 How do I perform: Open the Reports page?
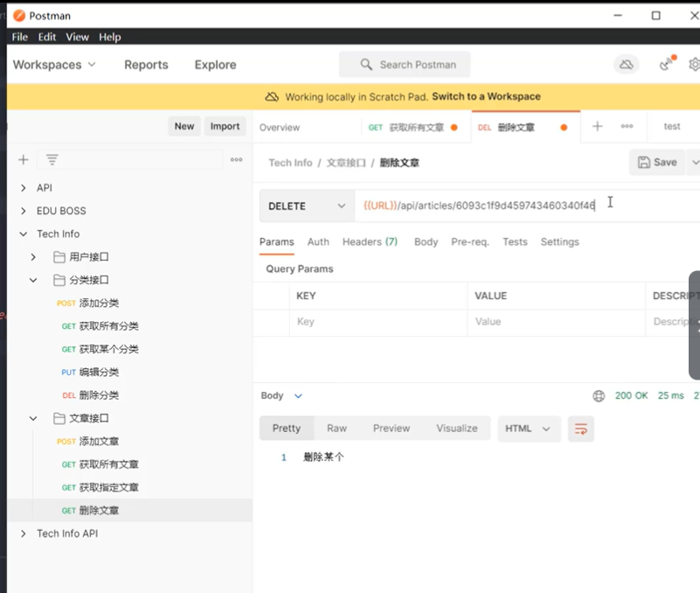(146, 65)
